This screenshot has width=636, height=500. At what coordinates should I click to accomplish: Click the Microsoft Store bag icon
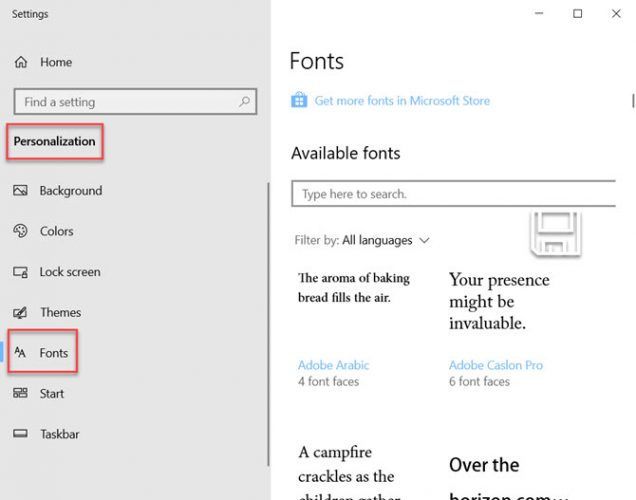(x=299, y=100)
